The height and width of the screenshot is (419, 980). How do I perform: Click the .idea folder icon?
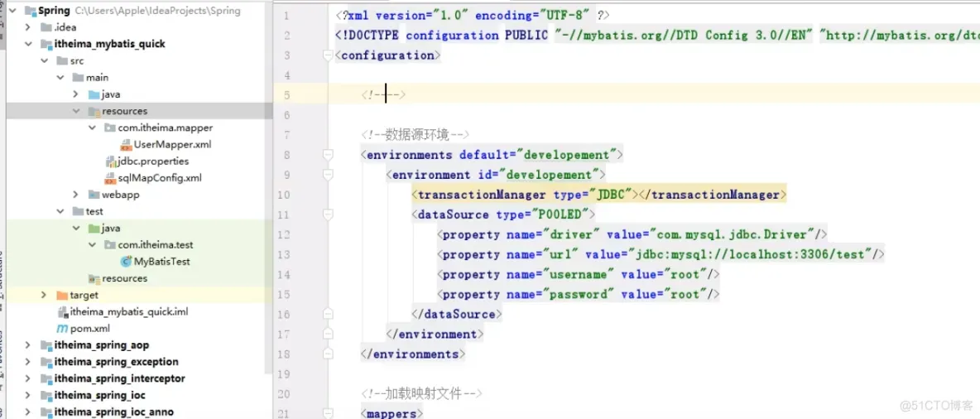pyautogui.click(x=46, y=26)
